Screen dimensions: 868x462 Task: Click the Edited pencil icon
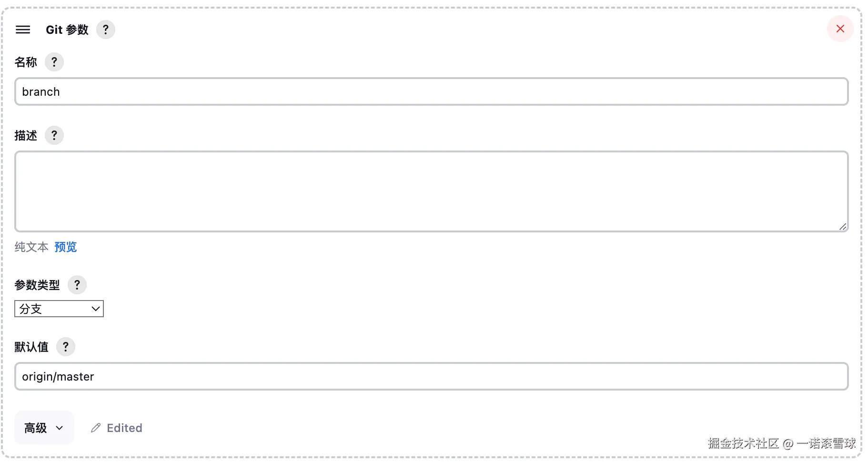96,428
